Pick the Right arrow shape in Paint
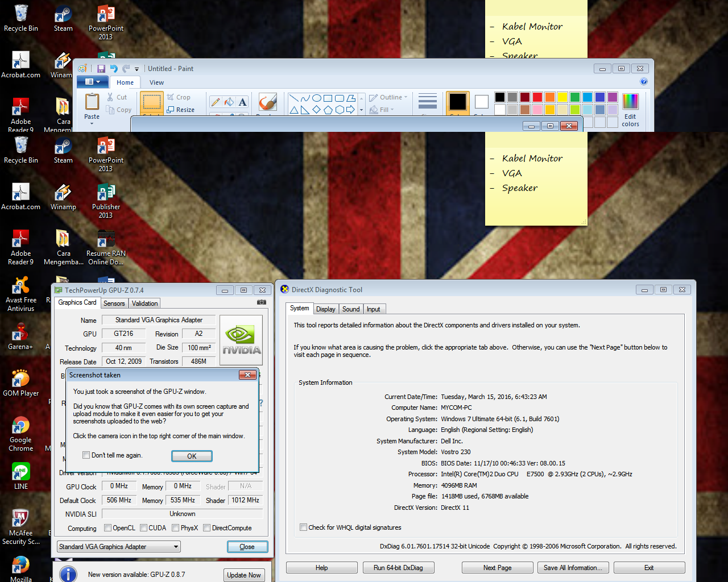 pos(350,109)
